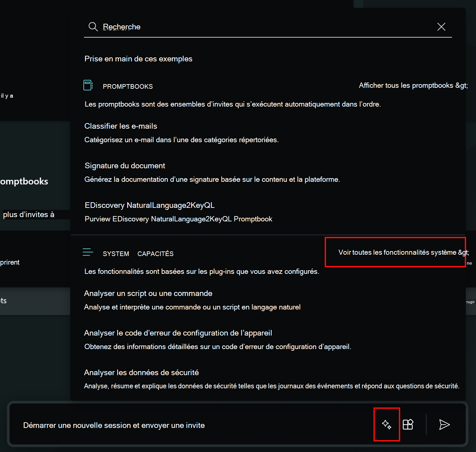Click the teal system capabilities list icon

pos(88,252)
